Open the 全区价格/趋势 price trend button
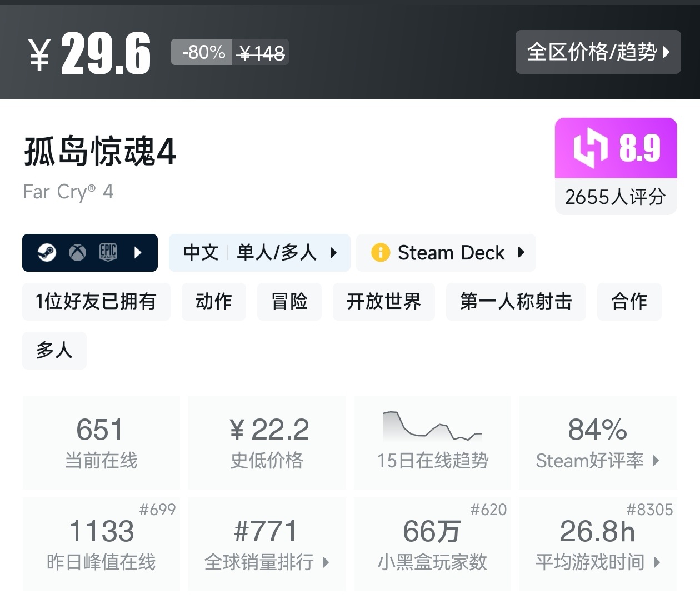The width and height of the screenshot is (700, 604). [x=598, y=52]
